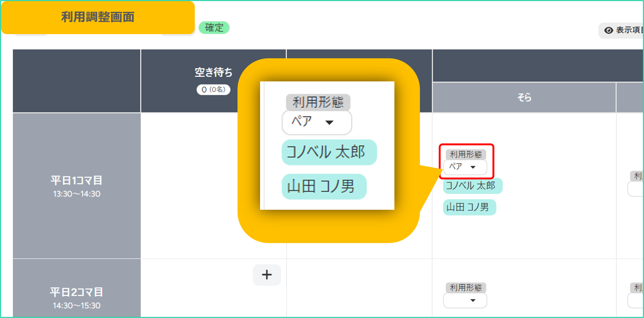
Task: Select the 平日1コマ目 13:30～14:30 row header
Action: [77, 186]
